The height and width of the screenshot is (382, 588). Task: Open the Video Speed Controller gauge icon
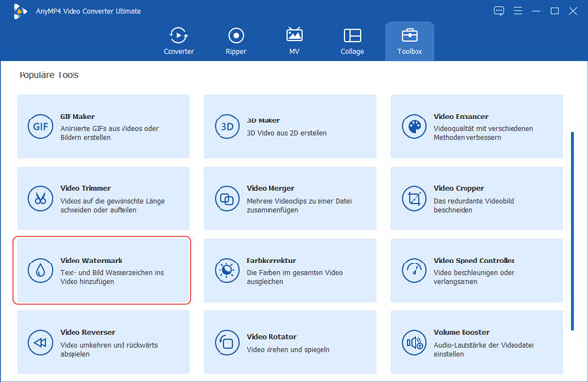pos(414,270)
